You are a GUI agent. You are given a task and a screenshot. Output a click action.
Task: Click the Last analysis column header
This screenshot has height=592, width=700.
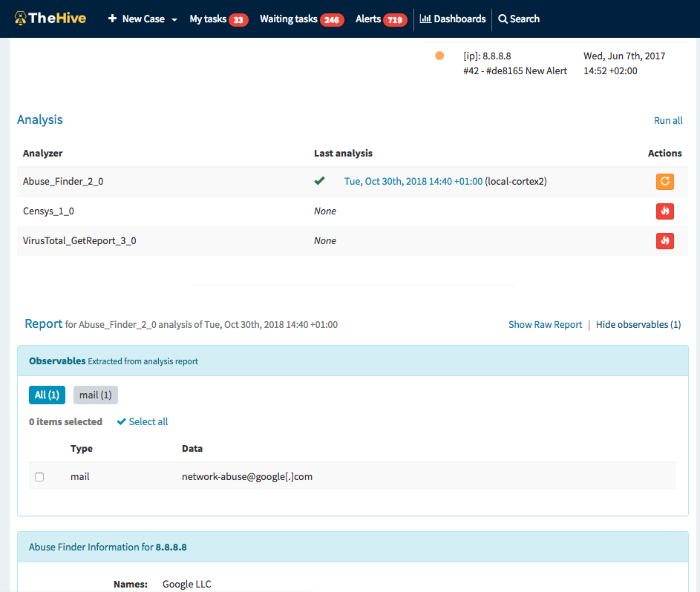point(343,153)
